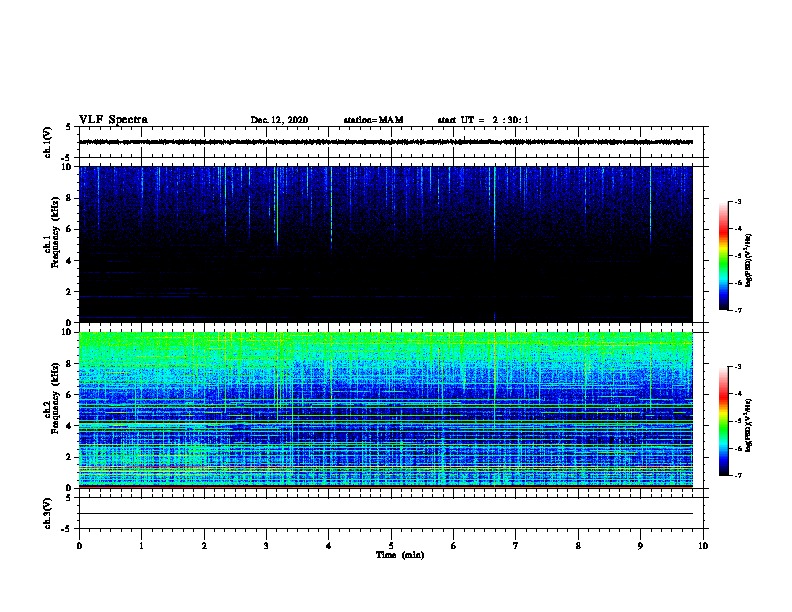Screen dimensions: 792x612
Task: Click the "start UT = 2:30:1" header text
Action: pos(483,120)
